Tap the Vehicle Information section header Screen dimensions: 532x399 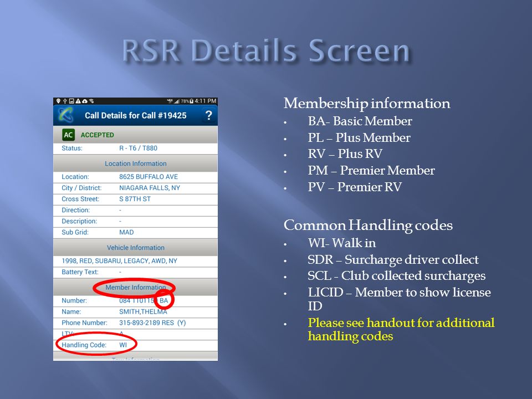coord(135,248)
